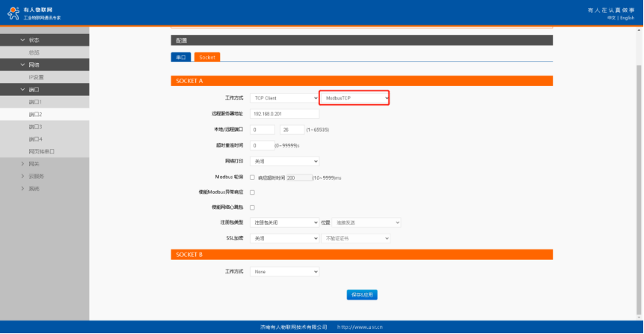Collapse the 网络 section chevron
644x334 pixels.
click(x=22, y=65)
